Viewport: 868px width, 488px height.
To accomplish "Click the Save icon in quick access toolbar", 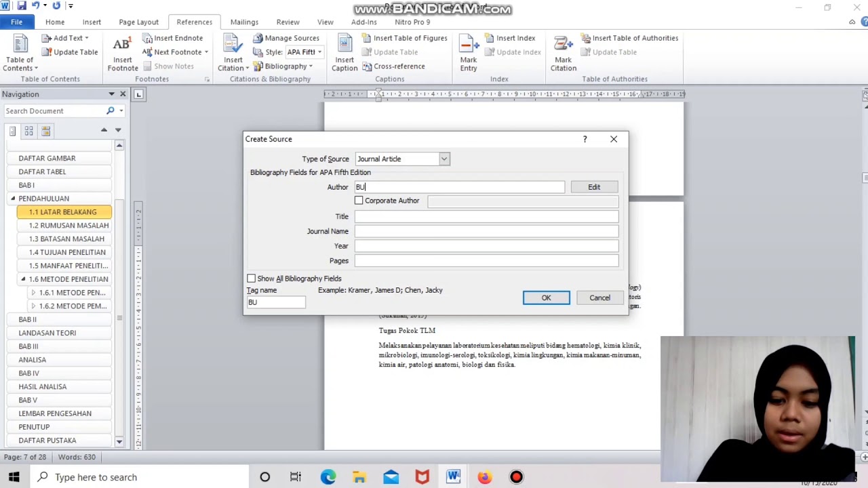I will point(21,5).
